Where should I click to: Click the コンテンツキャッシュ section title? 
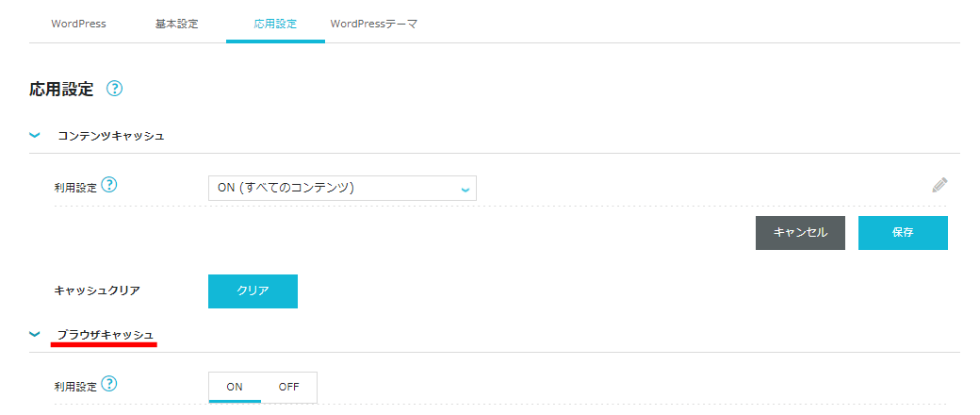click(x=111, y=135)
